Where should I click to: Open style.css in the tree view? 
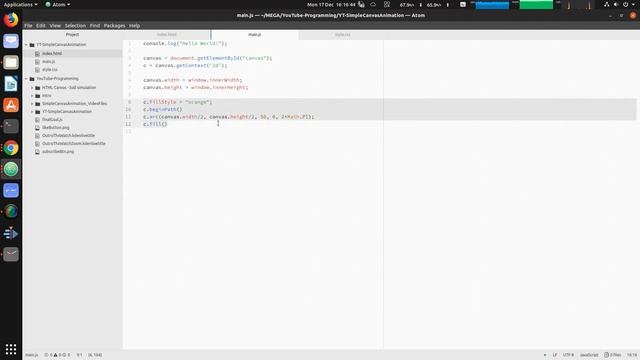[x=50, y=70]
